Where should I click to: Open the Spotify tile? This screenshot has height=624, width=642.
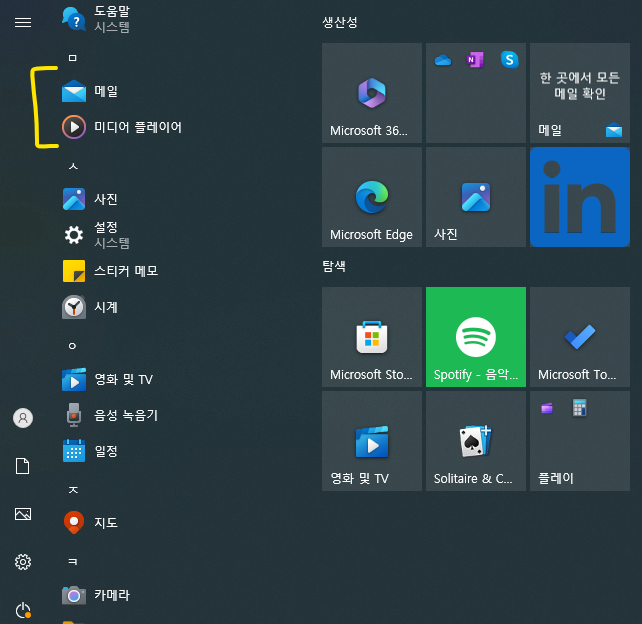click(476, 337)
